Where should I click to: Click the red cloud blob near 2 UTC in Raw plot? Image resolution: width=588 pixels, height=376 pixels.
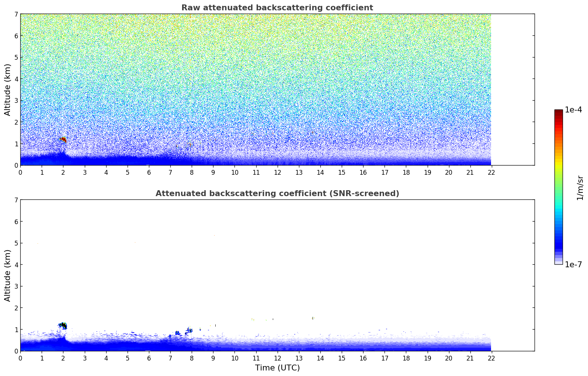pos(63,139)
